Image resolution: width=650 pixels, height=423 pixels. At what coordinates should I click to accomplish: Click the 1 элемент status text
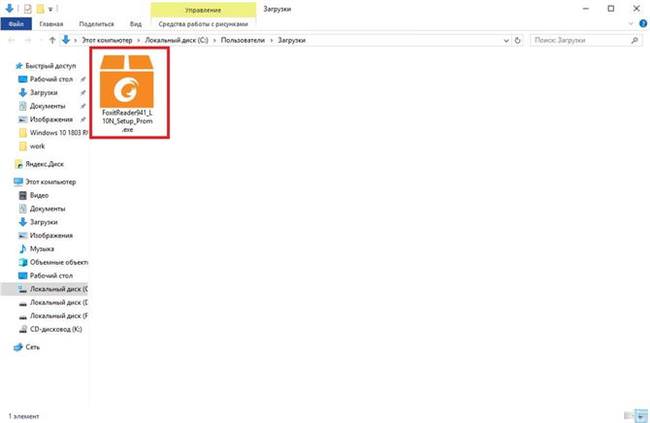[x=24, y=416]
